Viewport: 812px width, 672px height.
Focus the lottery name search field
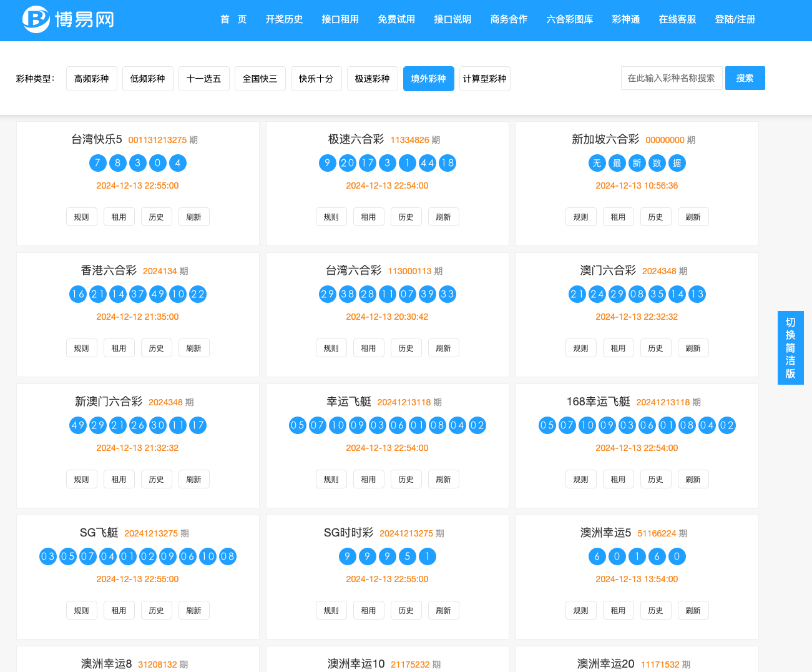pyautogui.click(x=671, y=78)
